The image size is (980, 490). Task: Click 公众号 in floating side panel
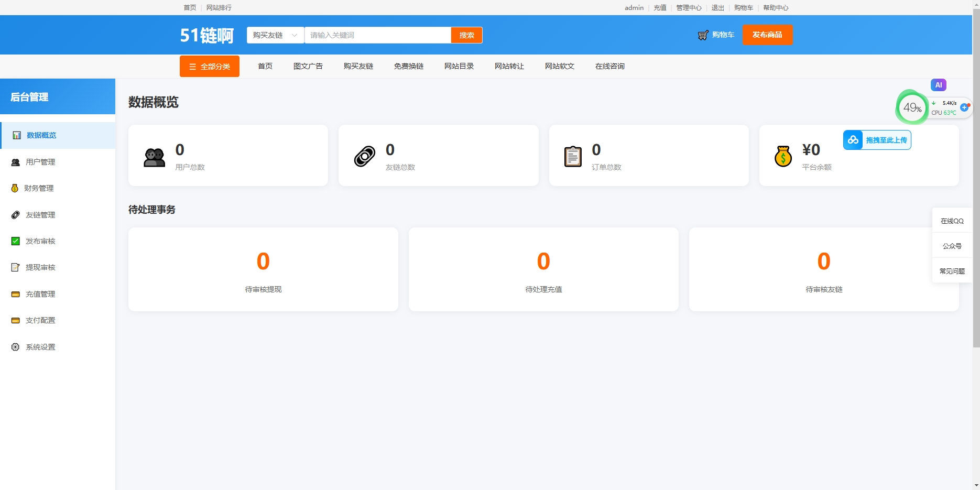952,246
